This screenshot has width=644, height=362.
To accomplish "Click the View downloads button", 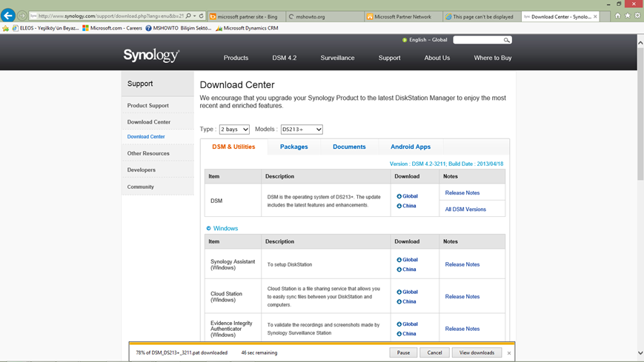I will click(477, 352).
